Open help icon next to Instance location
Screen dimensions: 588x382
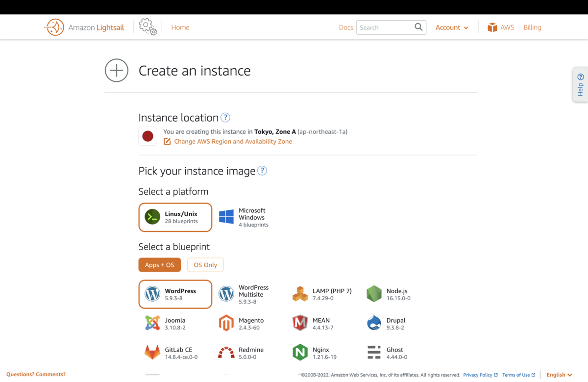[x=225, y=118]
